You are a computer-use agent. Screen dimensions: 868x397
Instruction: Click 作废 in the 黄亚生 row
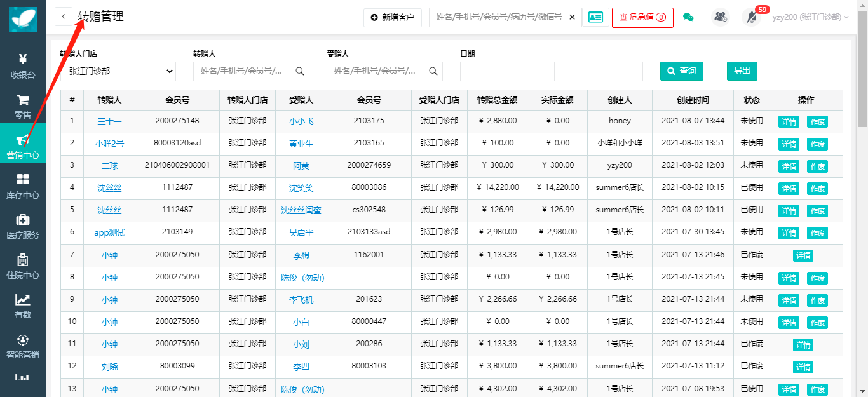(817, 144)
